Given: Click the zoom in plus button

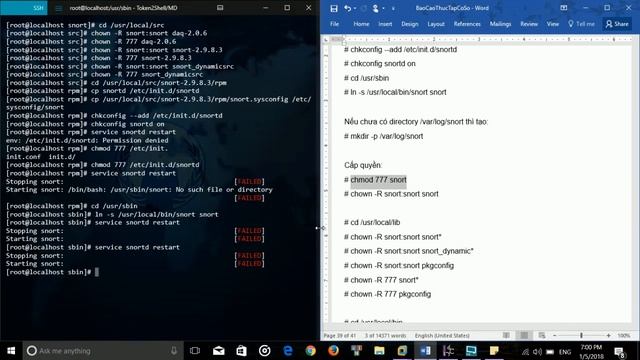Looking at the screenshot, I should coord(609,336).
